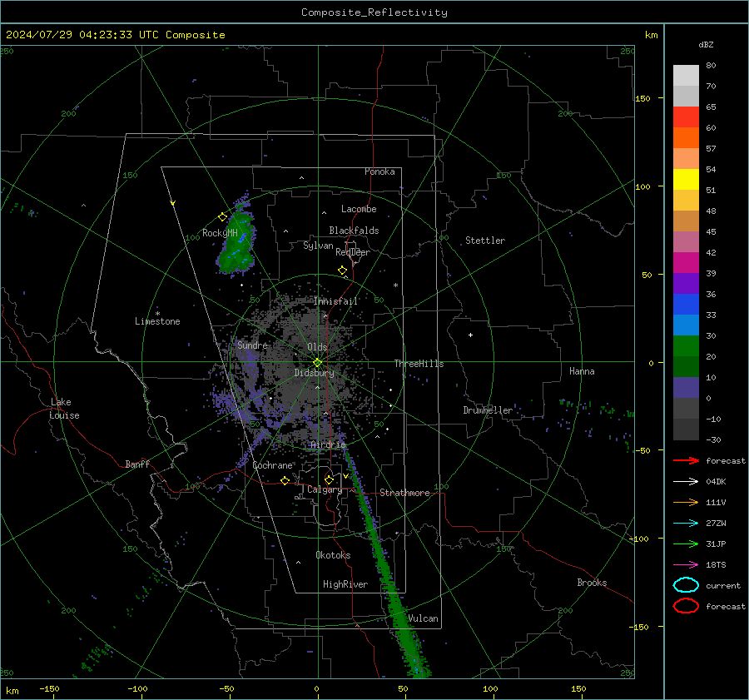This screenshot has height=700, width=749.
Task: Click the Stettler city label
Action: [x=485, y=241]
